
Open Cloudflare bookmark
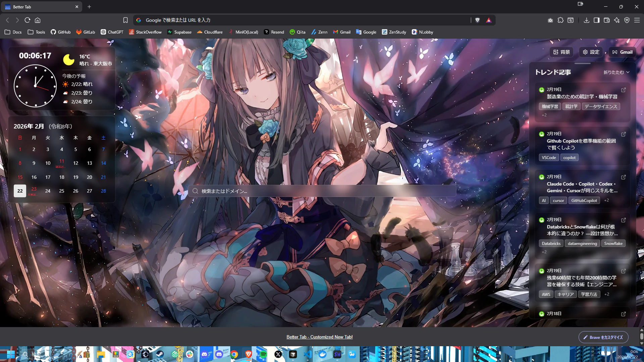coord(210,32)
